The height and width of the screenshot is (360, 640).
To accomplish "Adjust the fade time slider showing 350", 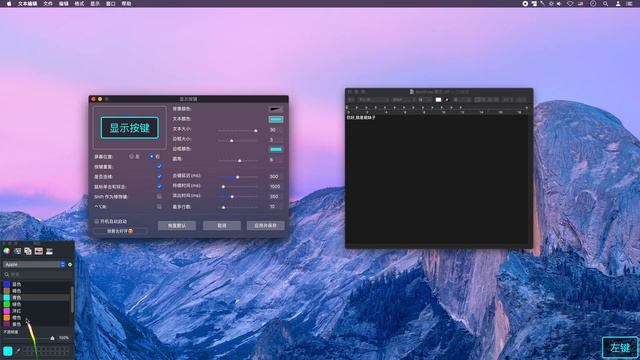I will tap(238, 197).
